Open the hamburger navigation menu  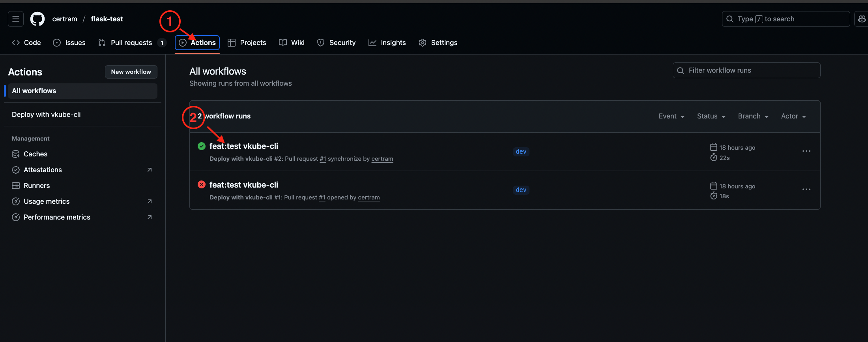pyautogui.click(x=16, y=19)
